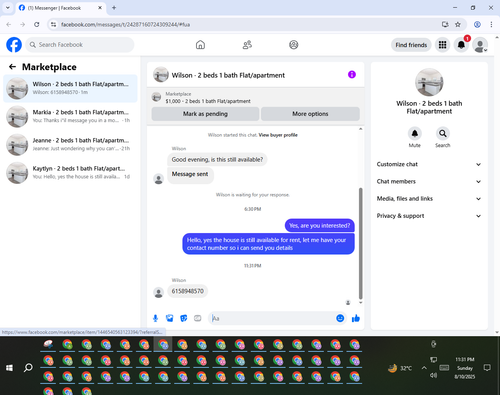The width and height of the screenshot is (500, 395).
Task: Bookmark this page with the star icon
Action: pyautogui.click(x=458, y=24)
